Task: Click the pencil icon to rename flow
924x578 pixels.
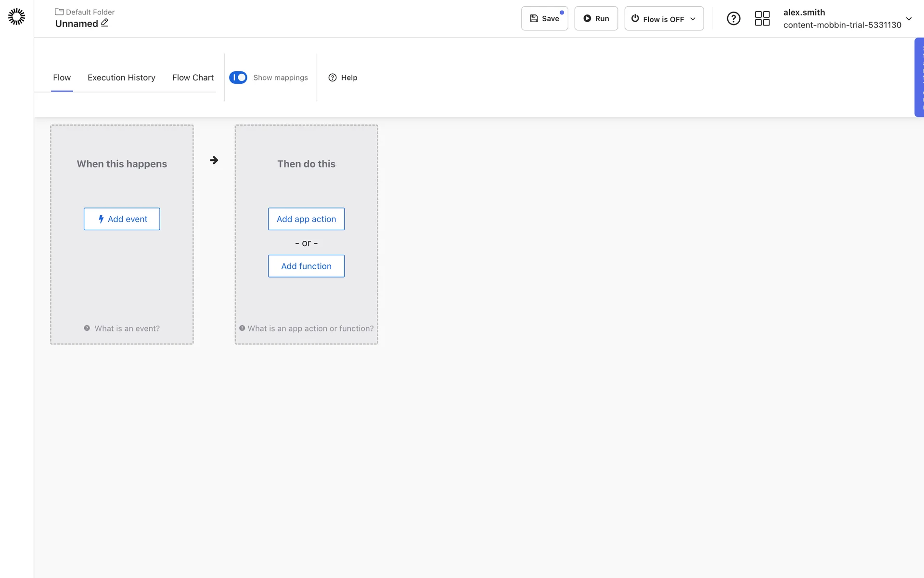Action: pyautogui.click(x=104, y=23)
